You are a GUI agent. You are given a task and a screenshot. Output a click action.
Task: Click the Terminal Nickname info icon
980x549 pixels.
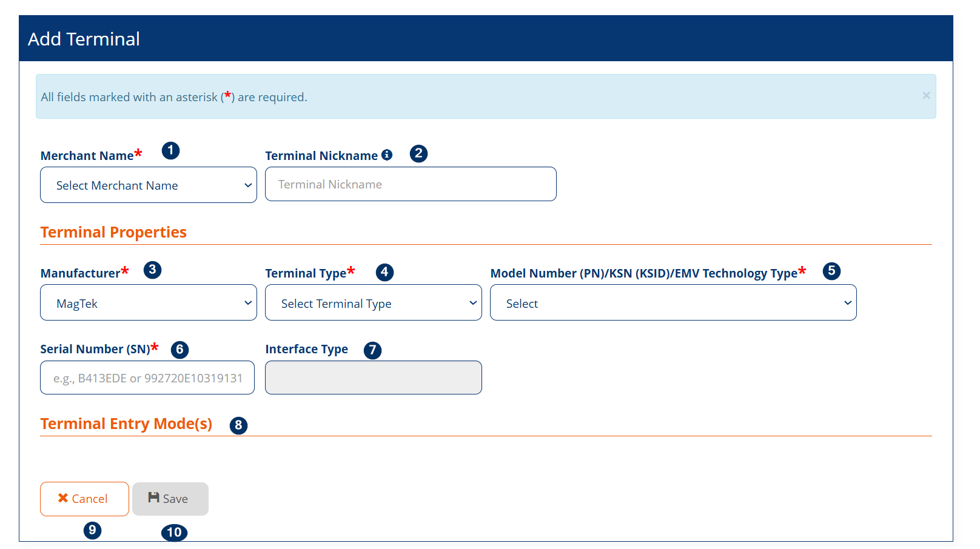click(387, 155)
